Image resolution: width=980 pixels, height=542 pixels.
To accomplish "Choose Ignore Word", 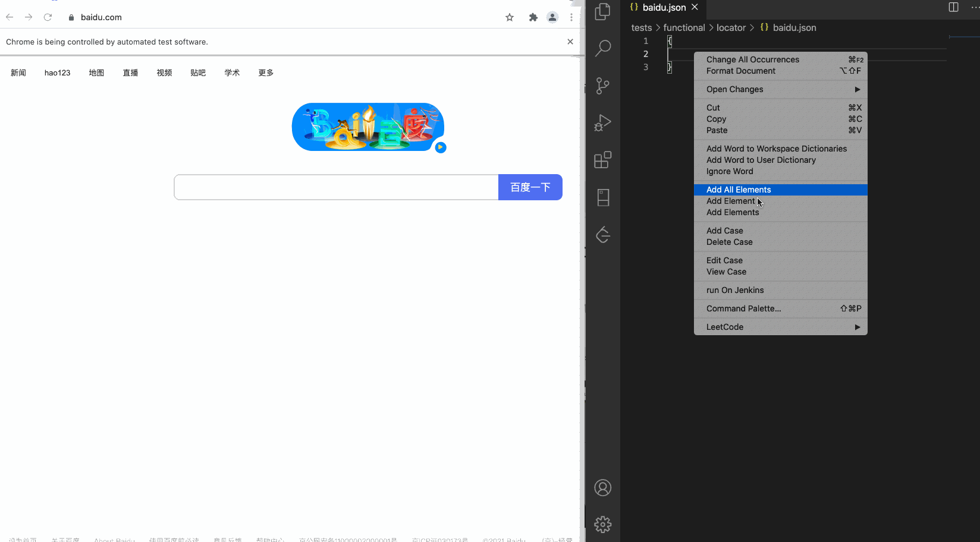I will click(781, 171).
